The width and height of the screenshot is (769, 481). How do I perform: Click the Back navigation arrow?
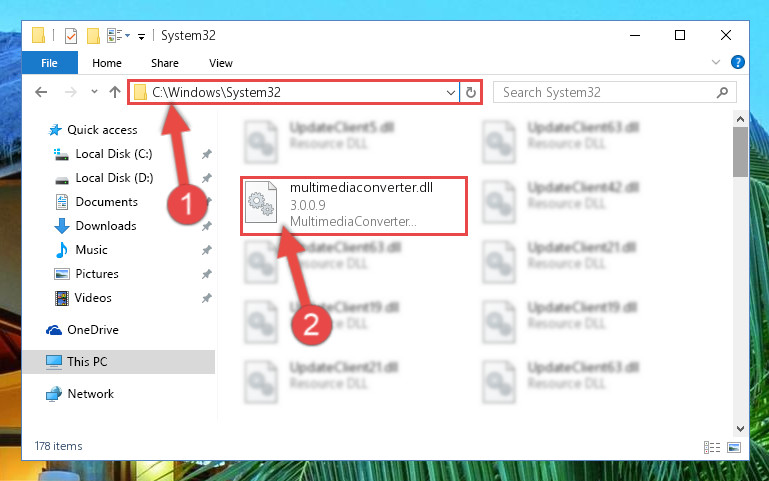point(41,92)
